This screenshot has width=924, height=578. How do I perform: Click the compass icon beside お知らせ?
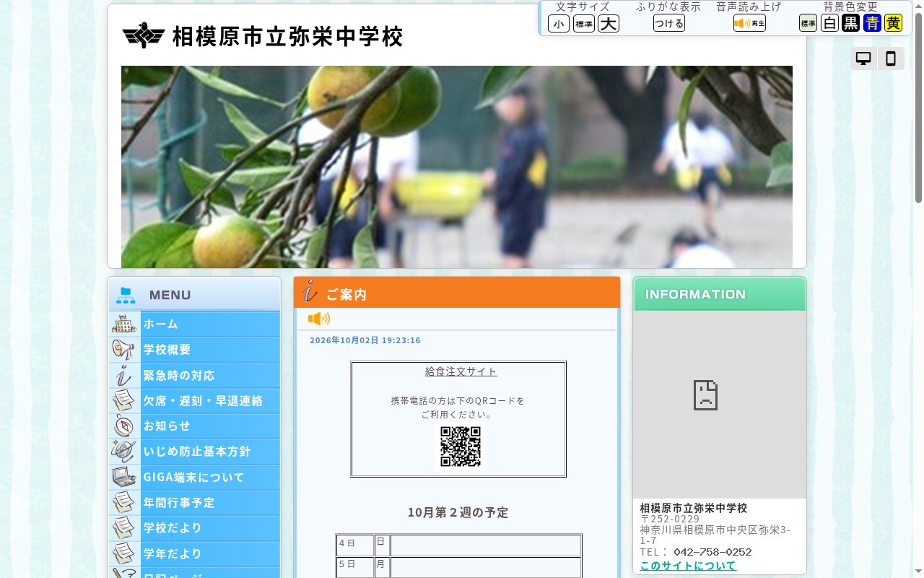124,426
